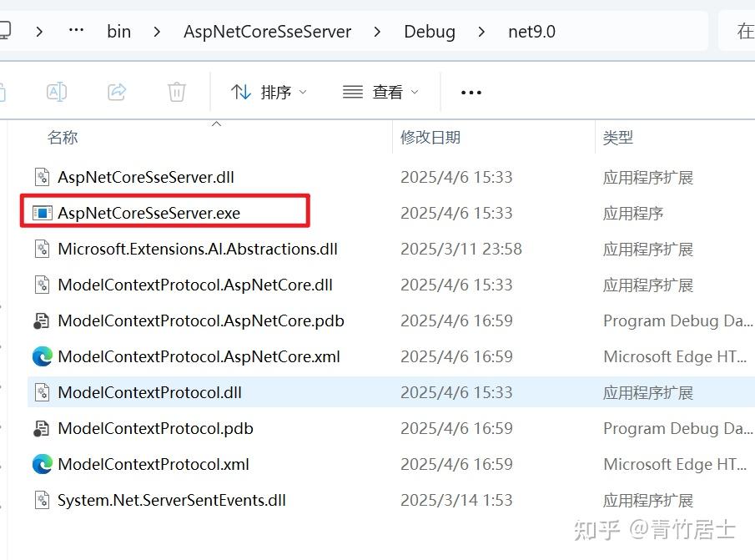Navigate to bin via the breadcrumb
Screen dimensions: 755x560
coord(118,31)
